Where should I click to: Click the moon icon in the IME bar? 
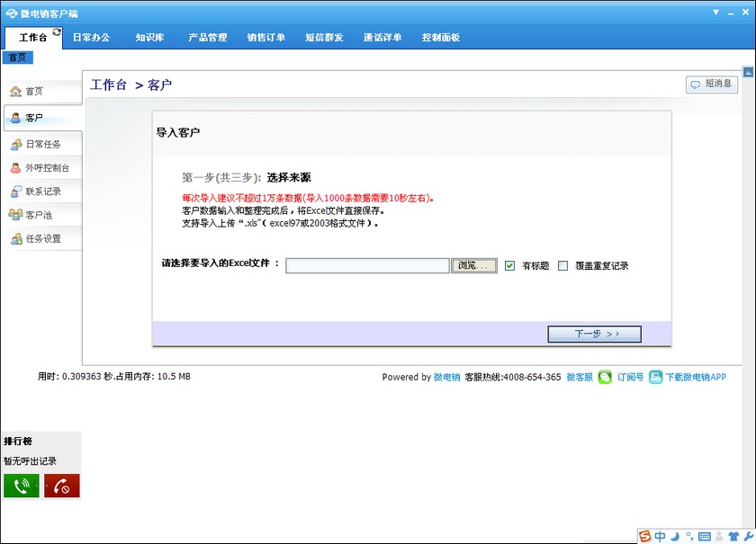(675, 536)
